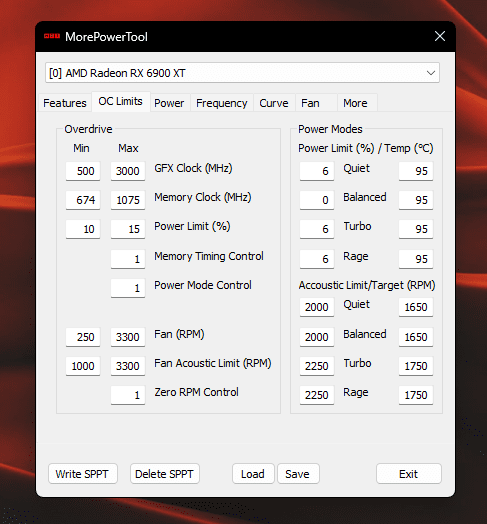Edit the Power Limit (%) min field 10
This screenshot has width=487, height=524.
click(83, 229)
